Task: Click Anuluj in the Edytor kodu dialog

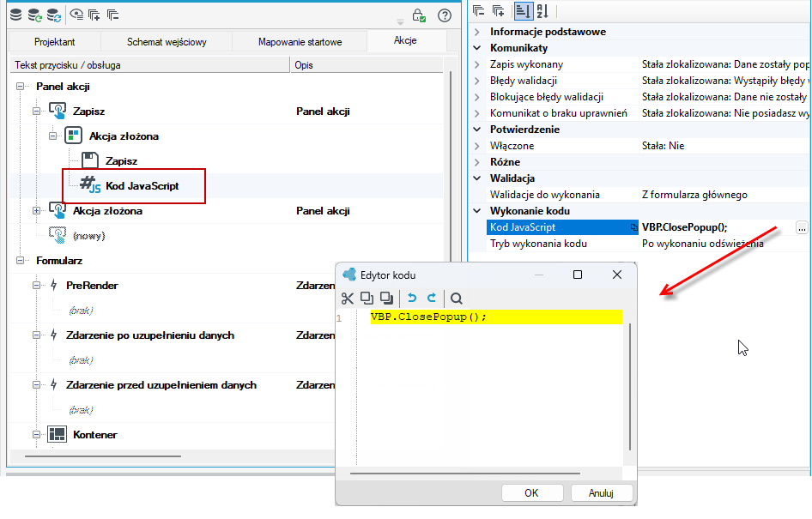Action: coord(601,492)
